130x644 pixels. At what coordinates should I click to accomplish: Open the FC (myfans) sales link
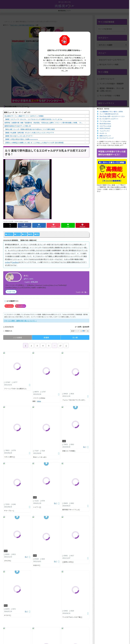point(9,306)
